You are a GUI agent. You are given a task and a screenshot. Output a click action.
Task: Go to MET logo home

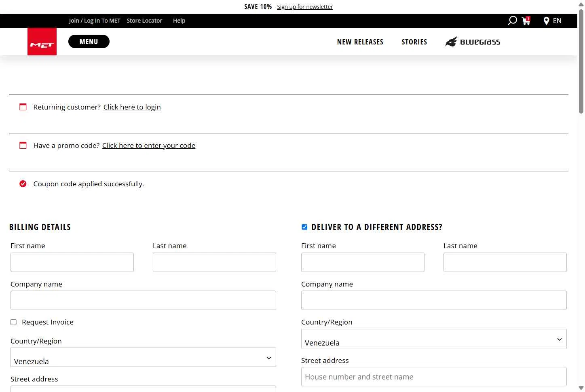tap(42, 42)
